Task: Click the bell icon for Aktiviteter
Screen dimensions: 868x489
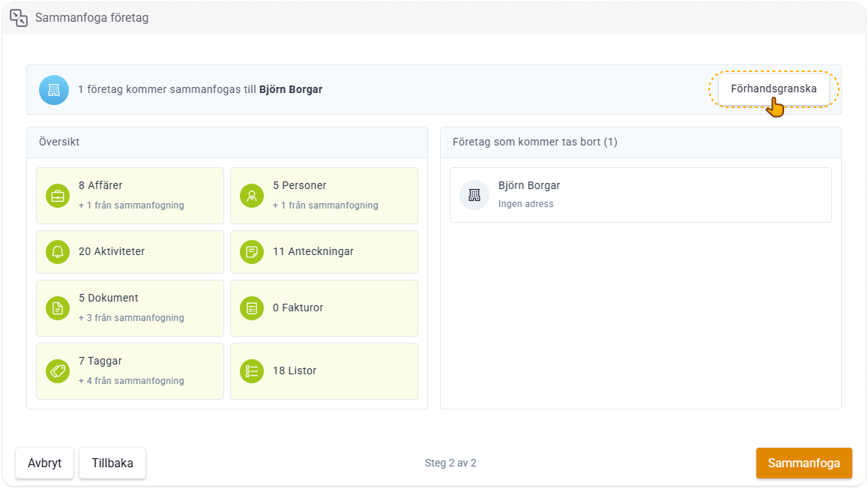Action: point(58,252)
